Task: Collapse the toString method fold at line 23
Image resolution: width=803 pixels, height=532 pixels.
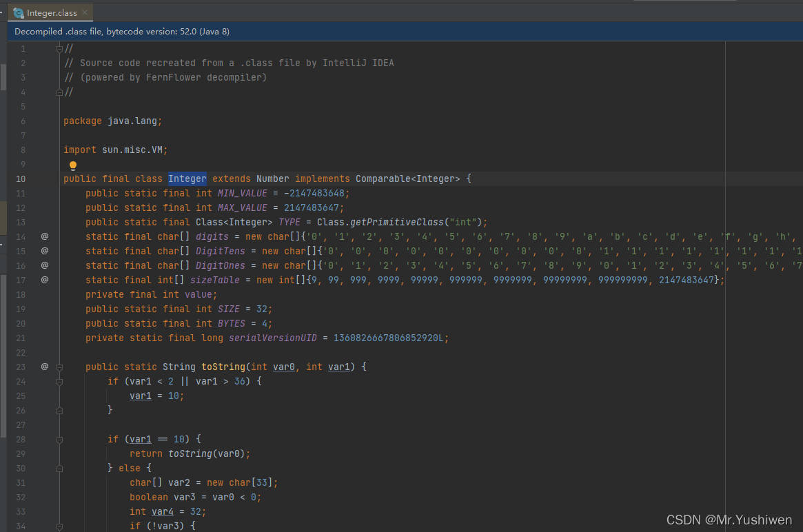Action: [x=59, y=367]
